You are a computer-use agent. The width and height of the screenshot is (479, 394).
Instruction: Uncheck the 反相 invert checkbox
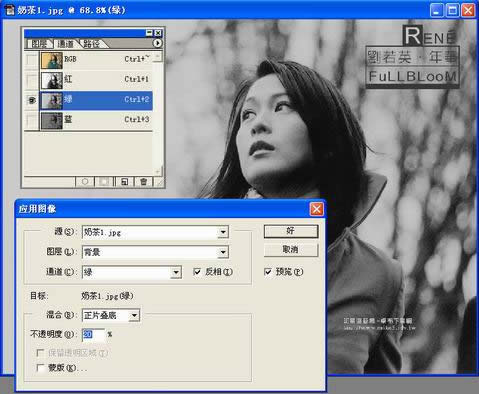coord(197,272)
